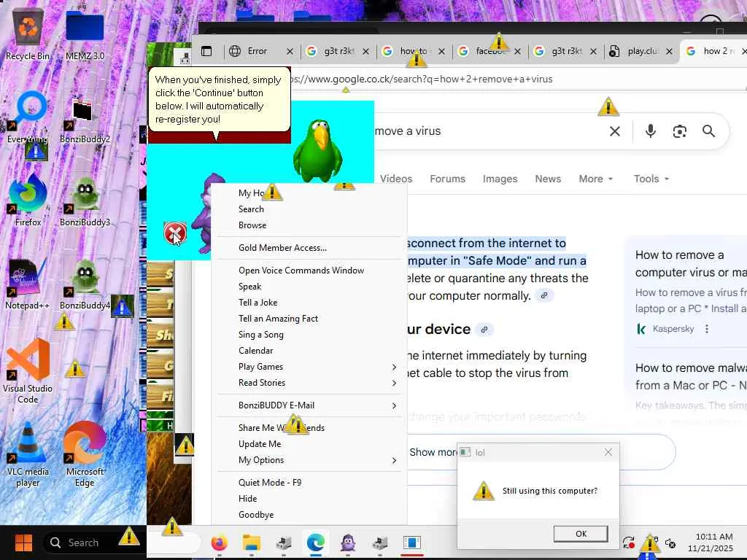Screen dimensions: 747x560
Task: Choose Tell an Amazing Fact
Action: pos(309,319)
